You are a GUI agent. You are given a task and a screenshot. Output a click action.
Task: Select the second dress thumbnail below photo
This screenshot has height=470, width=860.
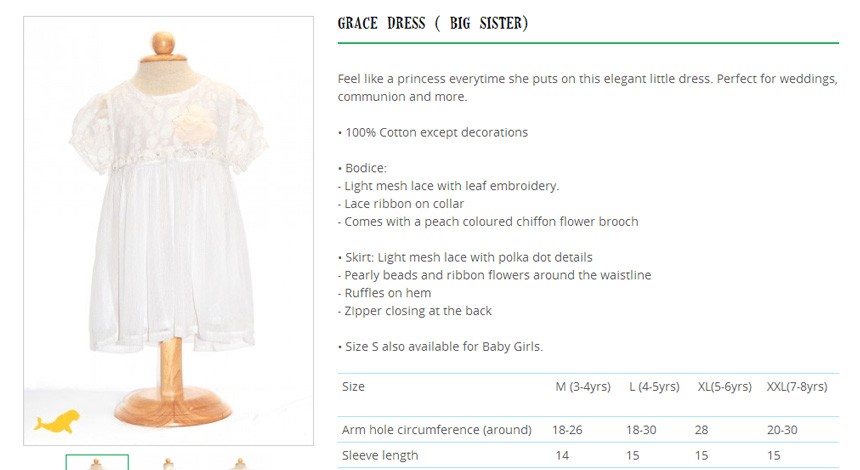(x=168, y=463)
